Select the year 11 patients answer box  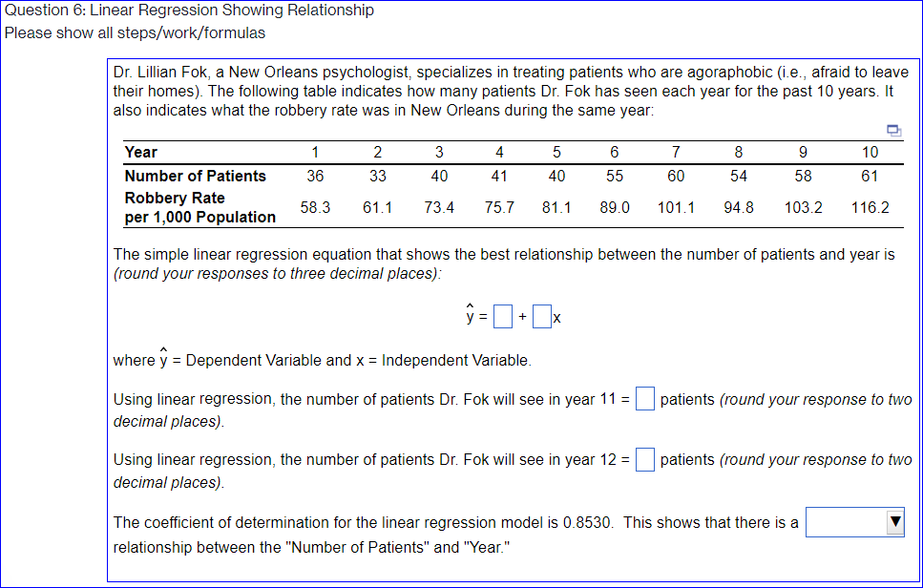(x=644, y=399)
